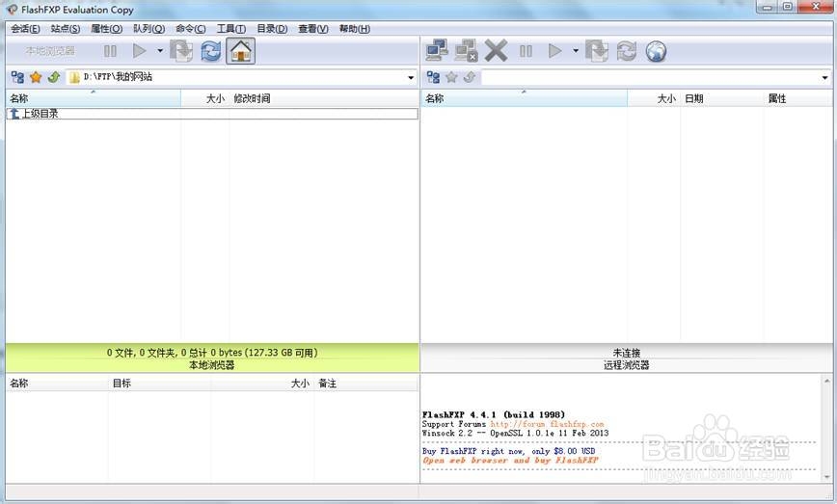This screenshot has width=837, height=504.
Task: Click the Winsock 2.2 OpenSSL log line
Action: click(515, 433)
